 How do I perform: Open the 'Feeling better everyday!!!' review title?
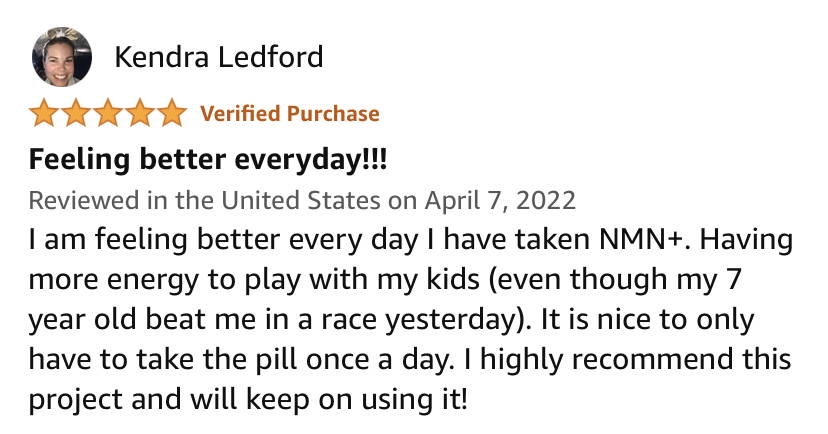pos(208,159)
